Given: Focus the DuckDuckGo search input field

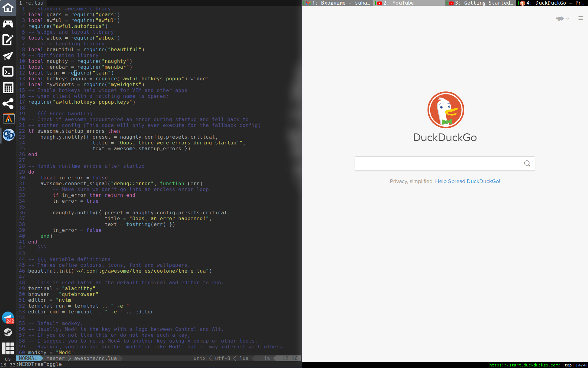Looking at the screenshot, I should [438, 163].
